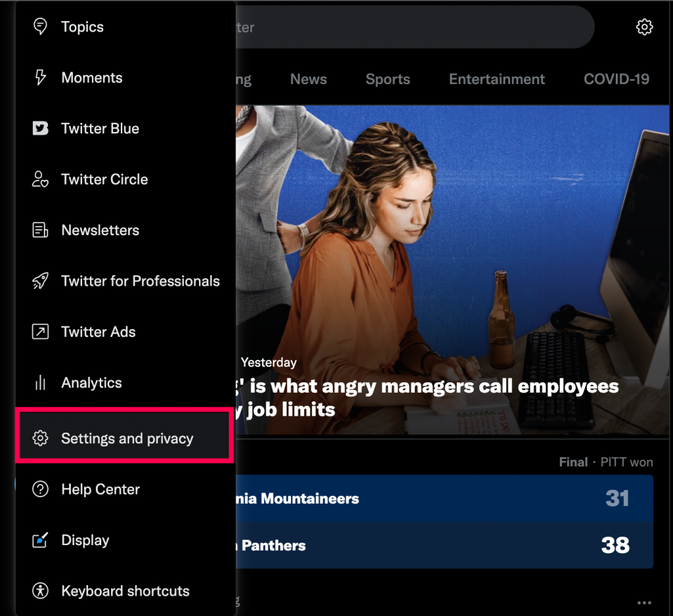673x616 pixels.
Task: Click the Analytics bar chart icon
Action: [40, 383]
